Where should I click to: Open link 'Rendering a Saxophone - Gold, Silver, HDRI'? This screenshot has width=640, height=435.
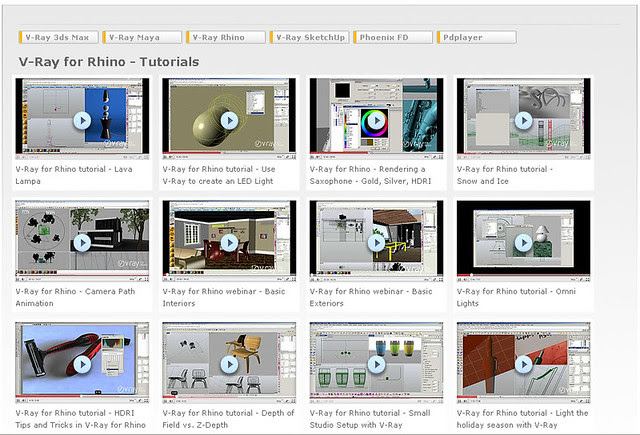[x=370, y=175]
